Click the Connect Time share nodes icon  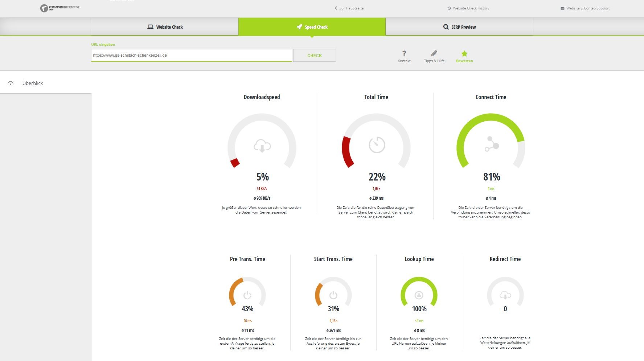tap(492, 144)
